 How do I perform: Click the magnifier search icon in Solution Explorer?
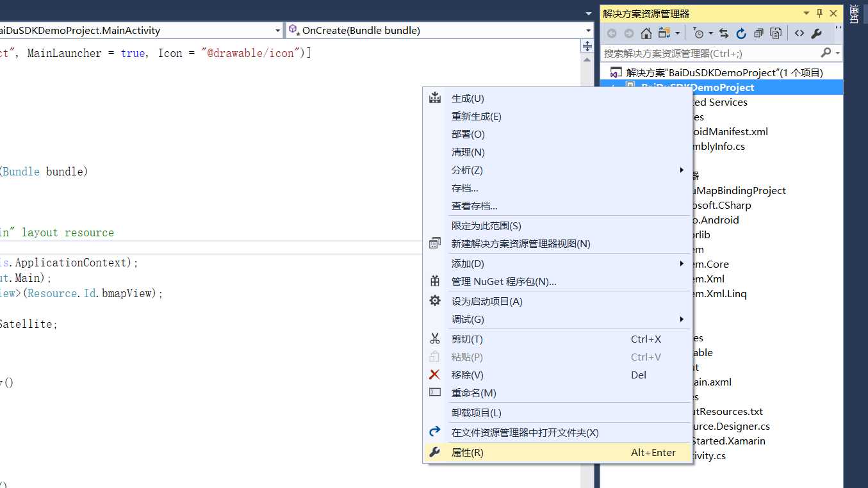(x=826, y=53)
